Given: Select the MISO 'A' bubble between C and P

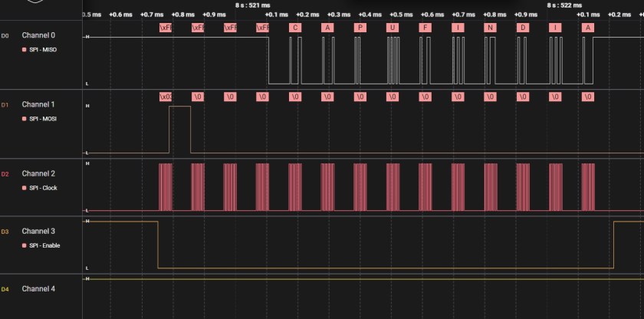Looking at the screenshot, I should click(x=327, y=28).
